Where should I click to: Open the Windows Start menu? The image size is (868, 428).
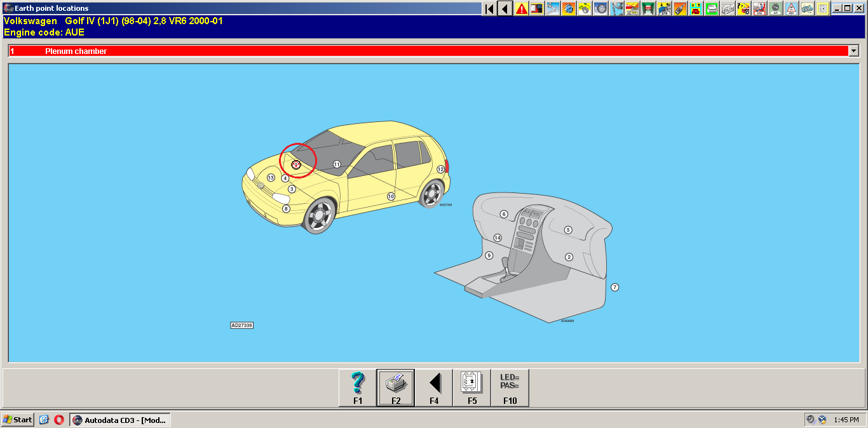18,420
